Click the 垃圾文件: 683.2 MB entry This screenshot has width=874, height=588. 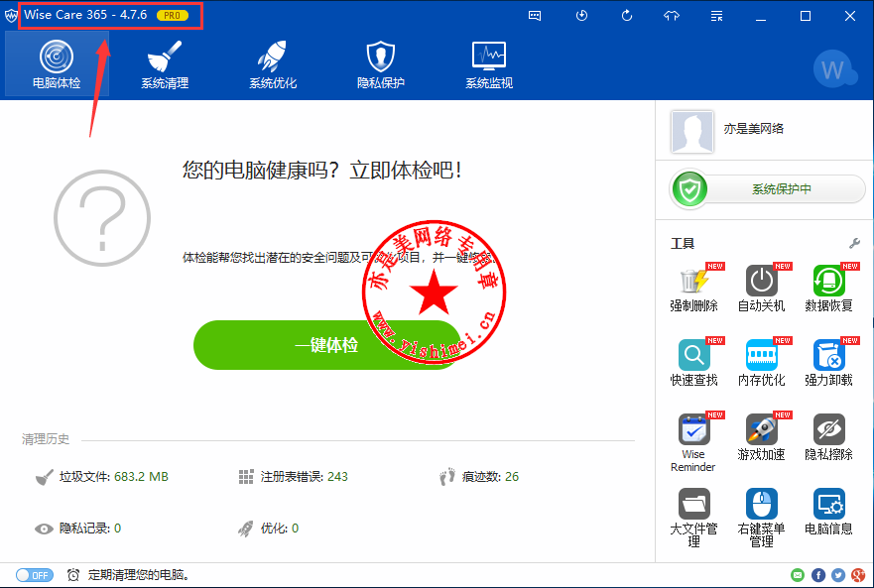tap(102, 477)
